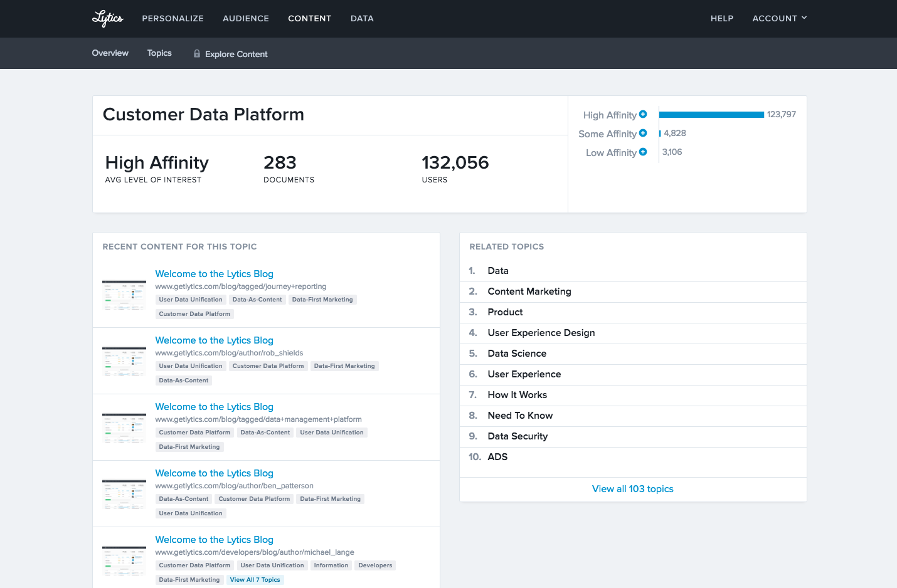Screen dimensions: 897x588
Task: Click Data-First Marketing tag on journey+reporting article
Action: coord(322,300)
